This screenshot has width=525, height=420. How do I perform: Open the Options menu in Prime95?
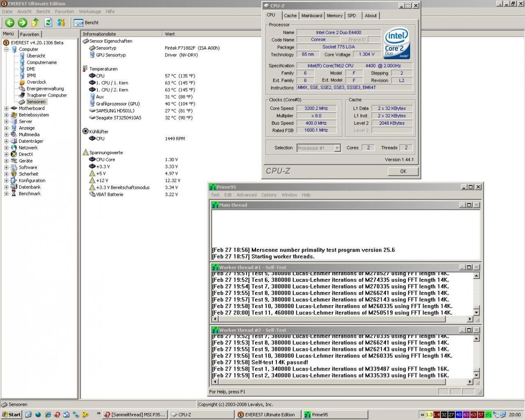pos(269,195)
